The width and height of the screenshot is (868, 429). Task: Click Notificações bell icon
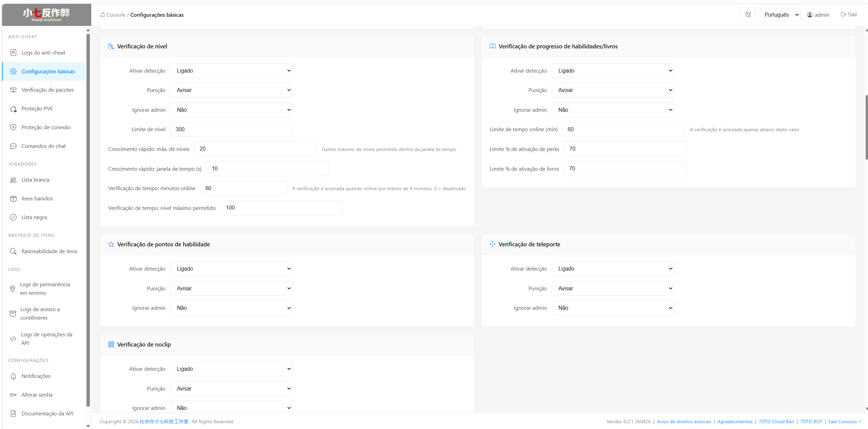click(x=13, y=376)
